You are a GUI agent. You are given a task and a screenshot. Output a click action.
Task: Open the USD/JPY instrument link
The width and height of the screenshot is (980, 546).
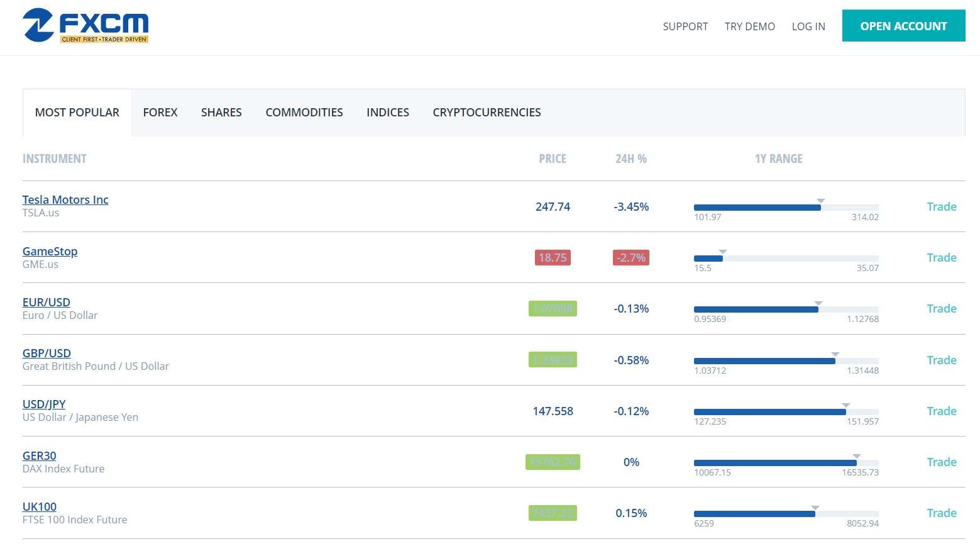(x=44, y=404)
